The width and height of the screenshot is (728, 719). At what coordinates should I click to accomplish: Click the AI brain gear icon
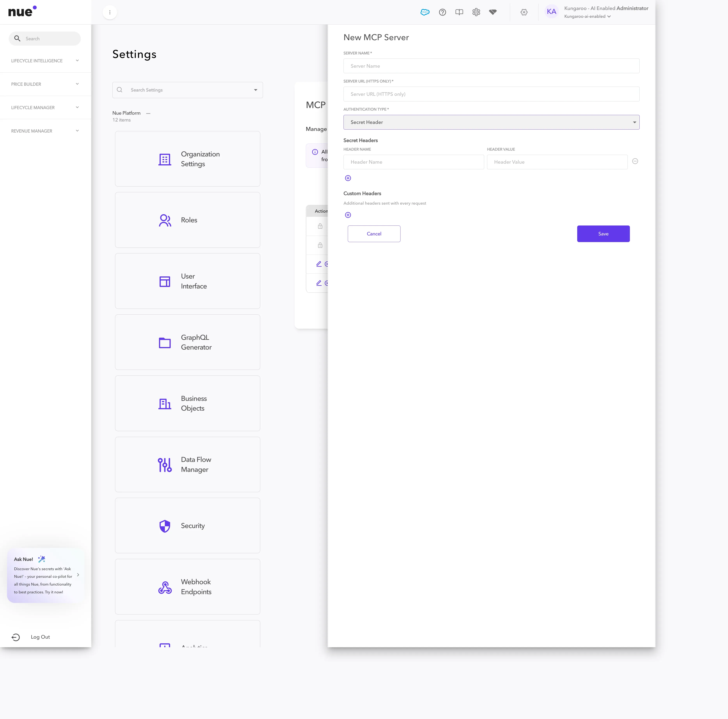476,12
